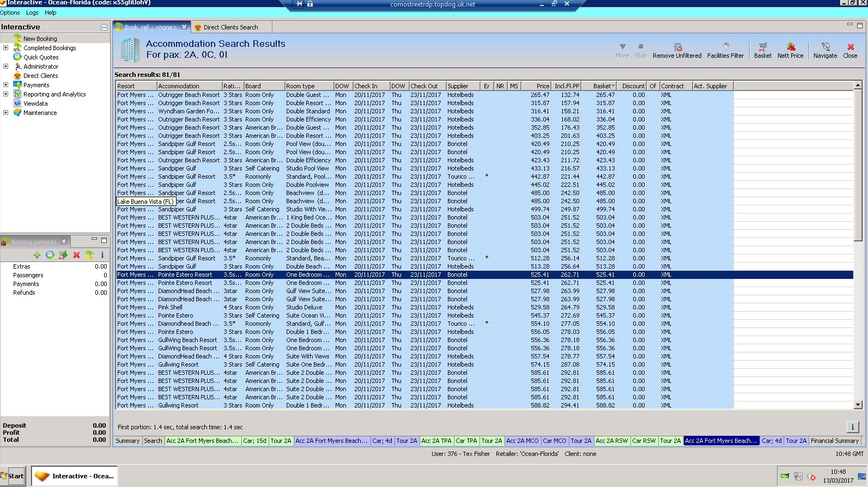Expand the Administrator tree node
Image resolution: width=868 pixels, height=487 pixels.
click(6, 66)
